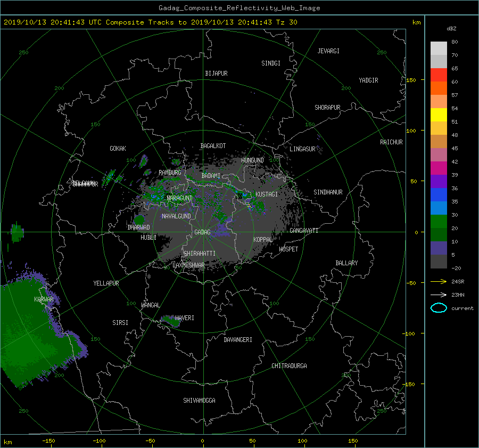The width and height of the screenshot is (479, 448).
Task: Click the cyan 'current' ellipse legend icon
Action: (x=439, y=308)
